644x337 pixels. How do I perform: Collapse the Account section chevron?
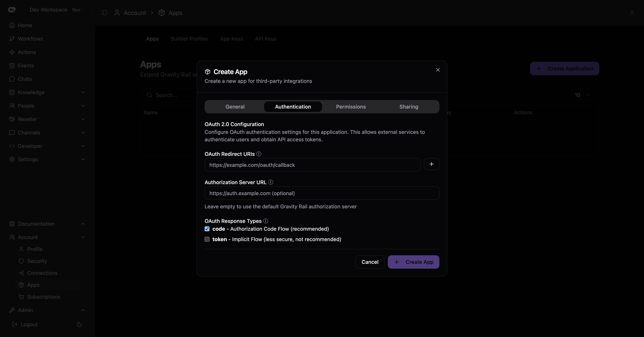(83, 237)
